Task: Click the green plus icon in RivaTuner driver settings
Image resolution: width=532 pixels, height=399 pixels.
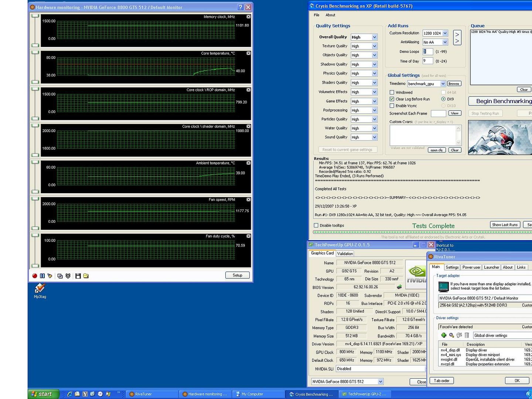Action: click(444, 335)
